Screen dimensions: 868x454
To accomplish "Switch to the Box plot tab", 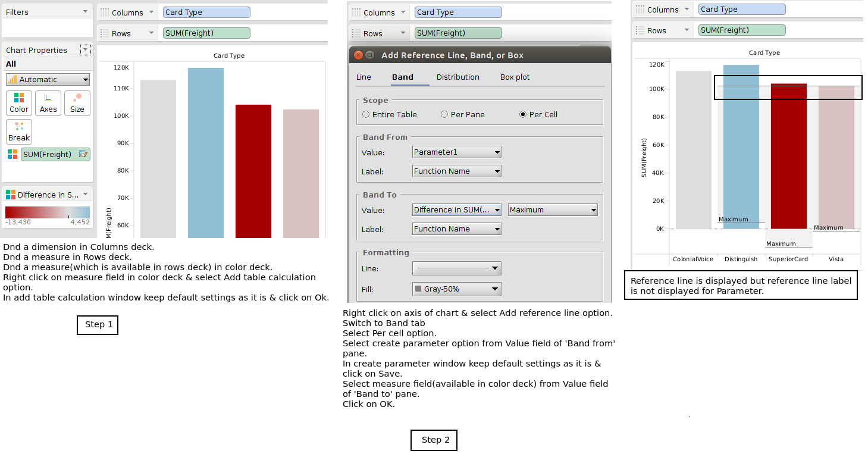I will (515, 77).
